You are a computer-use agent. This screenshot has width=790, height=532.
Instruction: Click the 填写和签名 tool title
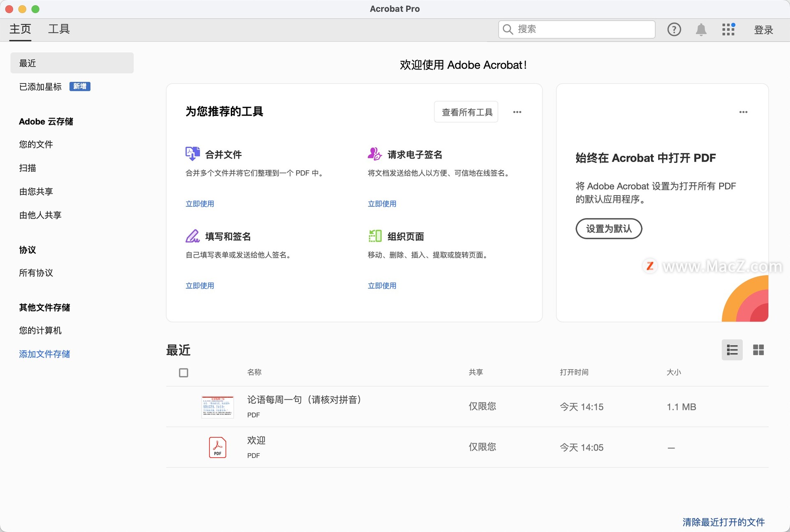tap(228, 236)
